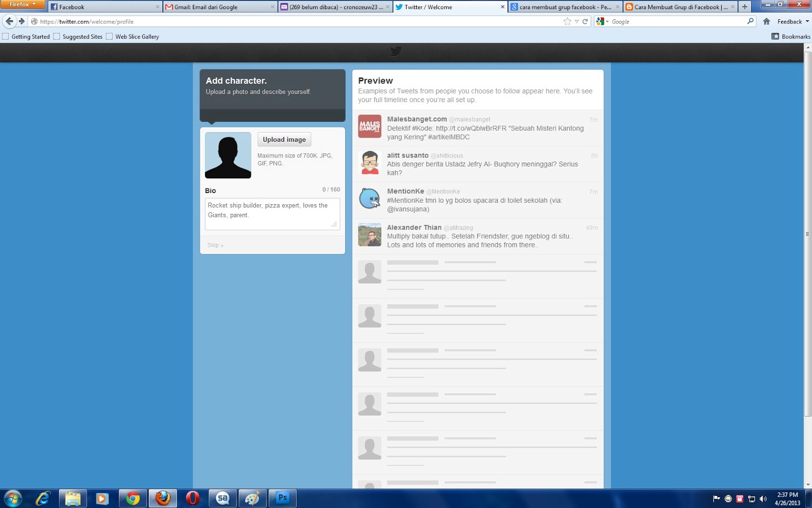Click Malesbanget avatar image
This screenshot has width=812, height=508.
pyautogui.click(x=369, y=126)
